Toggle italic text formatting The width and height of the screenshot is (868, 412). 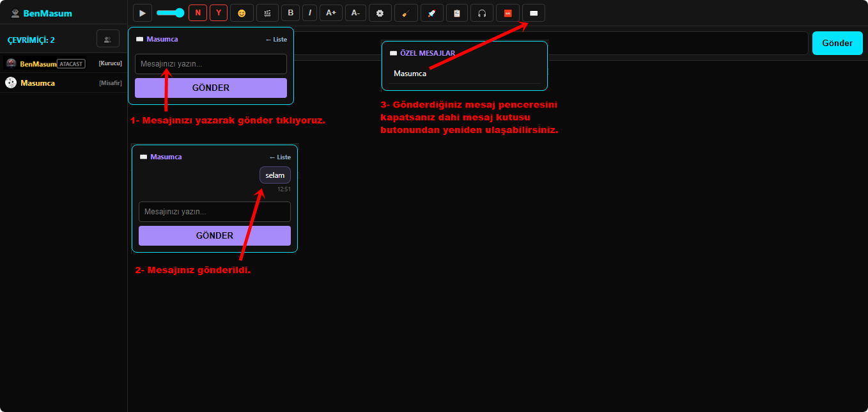[309, 13]
